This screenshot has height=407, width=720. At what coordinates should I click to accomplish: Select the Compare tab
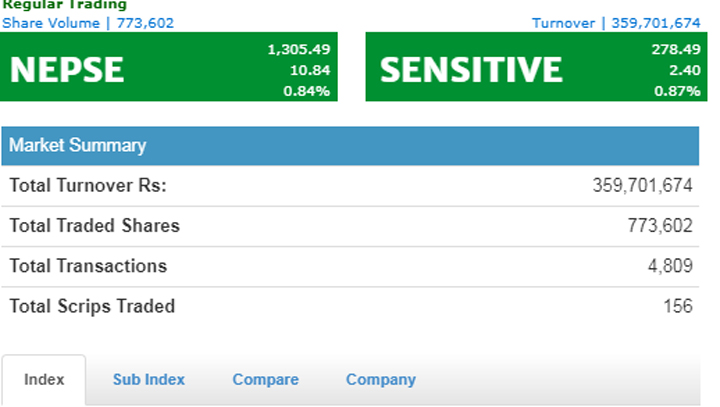pyautogui.click(x=265, y=380)
